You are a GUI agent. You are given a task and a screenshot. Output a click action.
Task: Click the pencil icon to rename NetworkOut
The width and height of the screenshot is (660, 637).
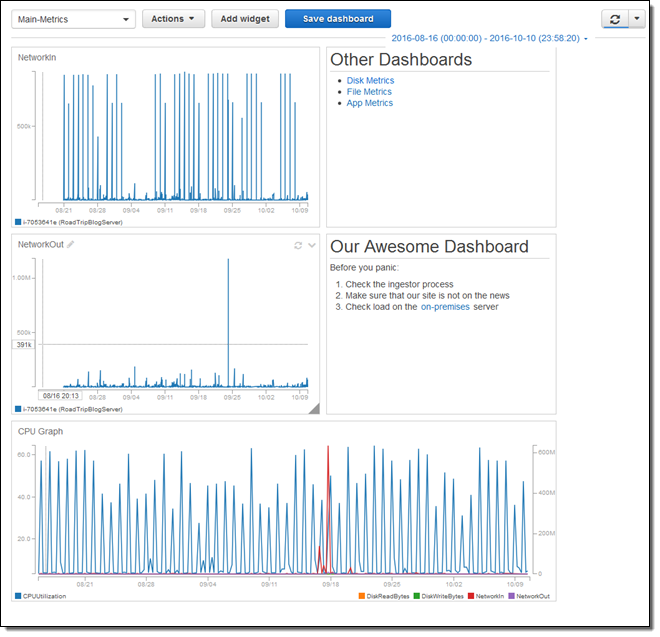[x=71, y=244]
